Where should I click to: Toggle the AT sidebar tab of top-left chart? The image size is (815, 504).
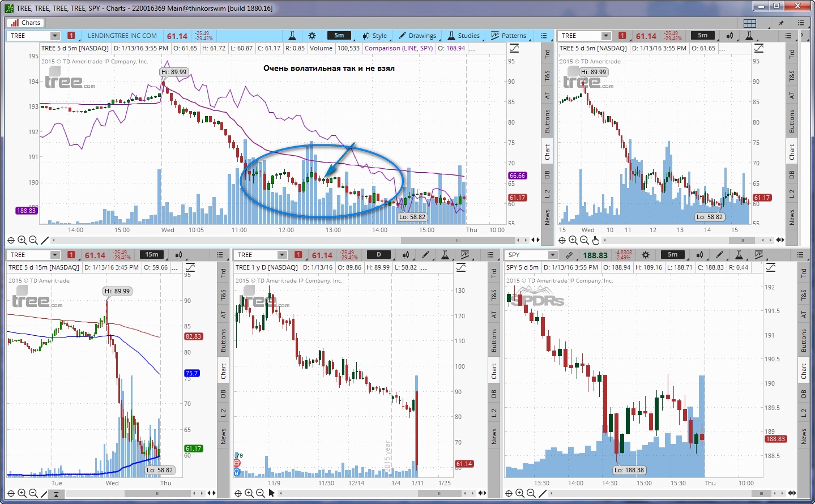point(547,95)
